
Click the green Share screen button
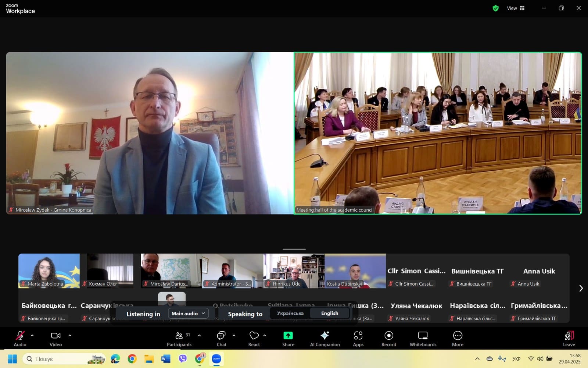click(288, 339)
